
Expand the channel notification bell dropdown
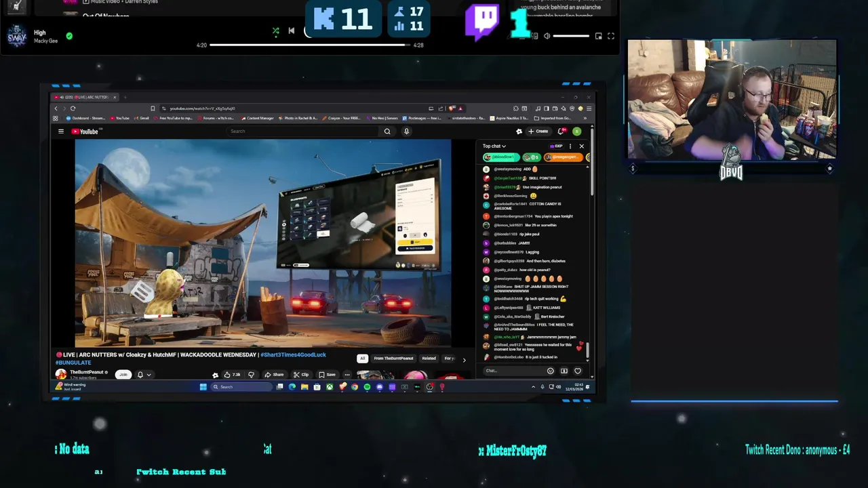144,374
